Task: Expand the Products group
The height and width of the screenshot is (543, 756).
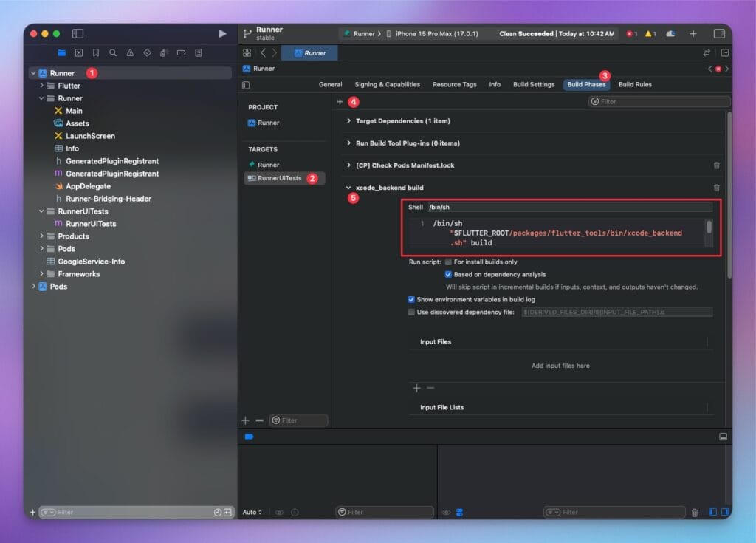Action: (x=41, y=236)
